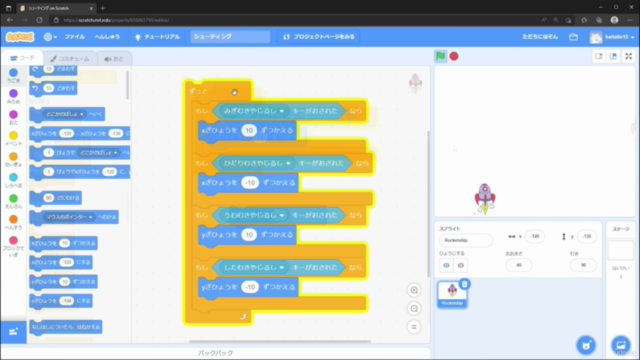Click the project title input field
The width and height of the screenshot is (640, 360).
[230, 37]
